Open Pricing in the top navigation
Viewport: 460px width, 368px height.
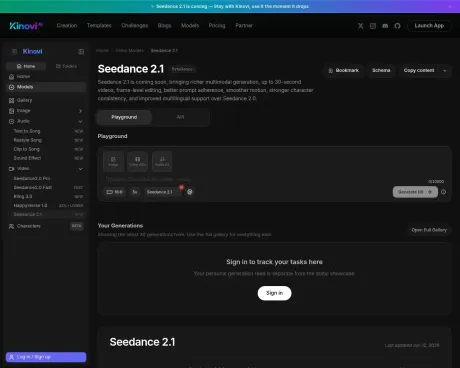click(217, 26)
